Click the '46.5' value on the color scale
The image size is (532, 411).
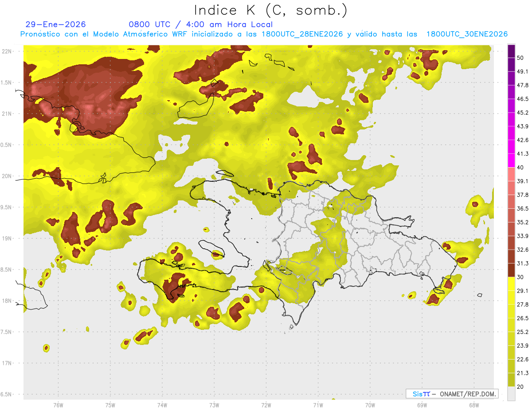point(523,99)
